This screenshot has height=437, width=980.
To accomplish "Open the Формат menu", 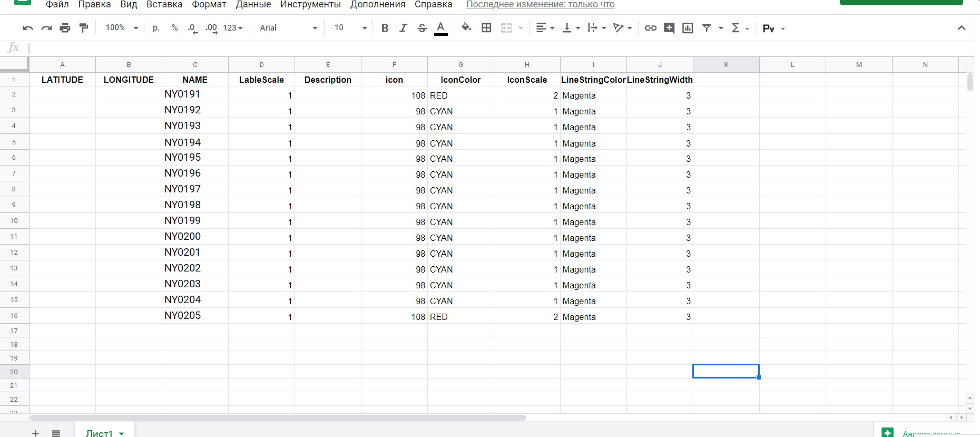I will (209, 5).
